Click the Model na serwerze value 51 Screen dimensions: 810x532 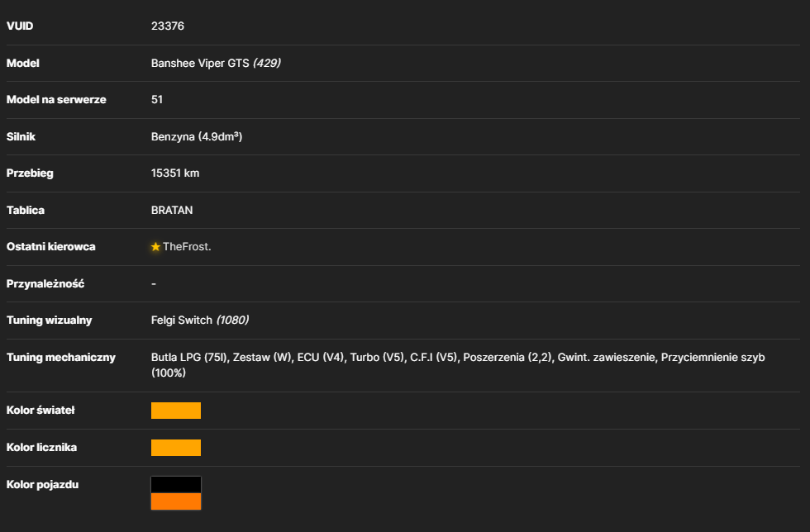tap(157, 100)
